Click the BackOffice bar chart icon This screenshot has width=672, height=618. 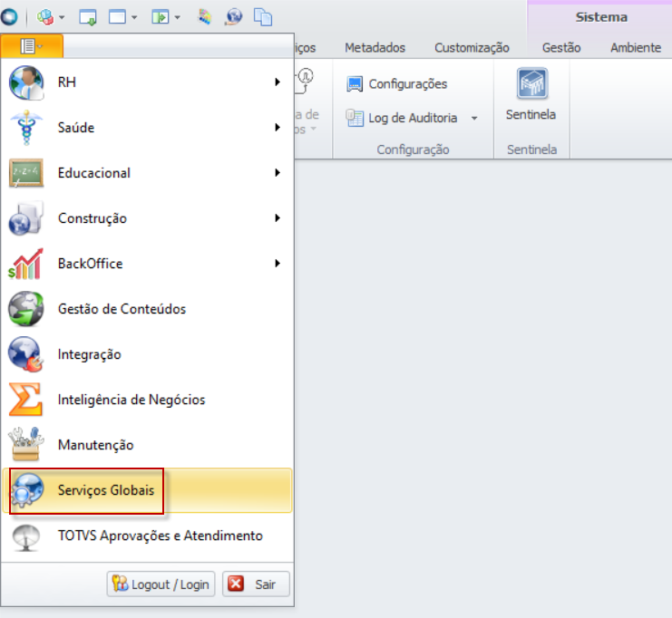[x=26, y=264]
